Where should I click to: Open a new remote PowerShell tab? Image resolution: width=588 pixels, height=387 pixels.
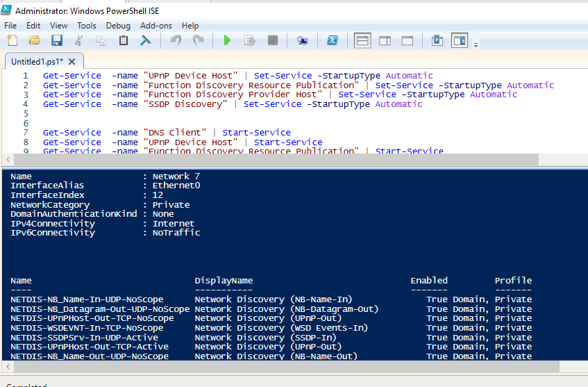tap(302, 40)
